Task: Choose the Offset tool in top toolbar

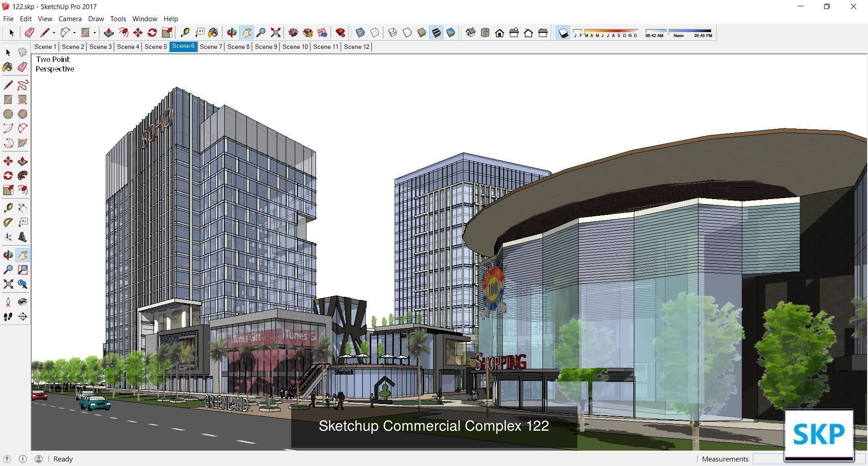Action: (123, 33)
